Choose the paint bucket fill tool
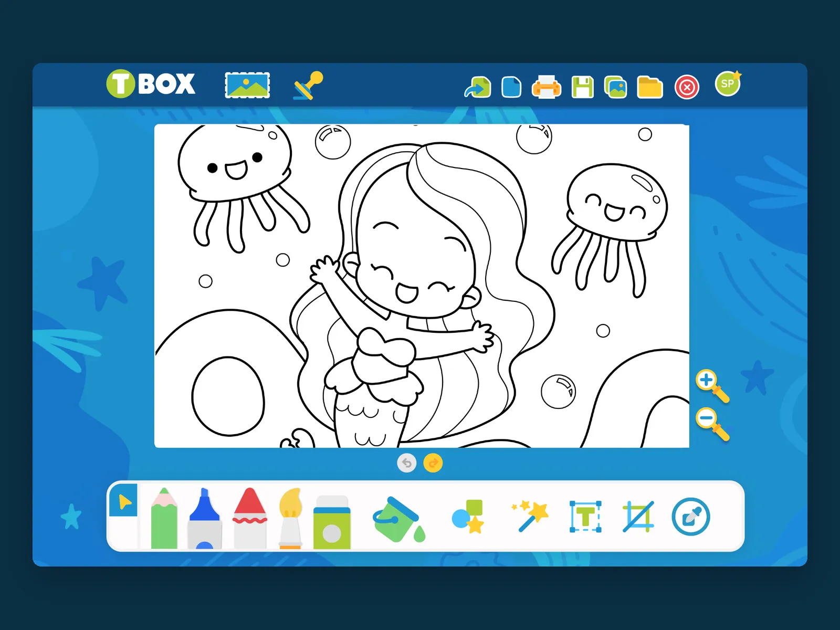 click(x=398, y=519)
